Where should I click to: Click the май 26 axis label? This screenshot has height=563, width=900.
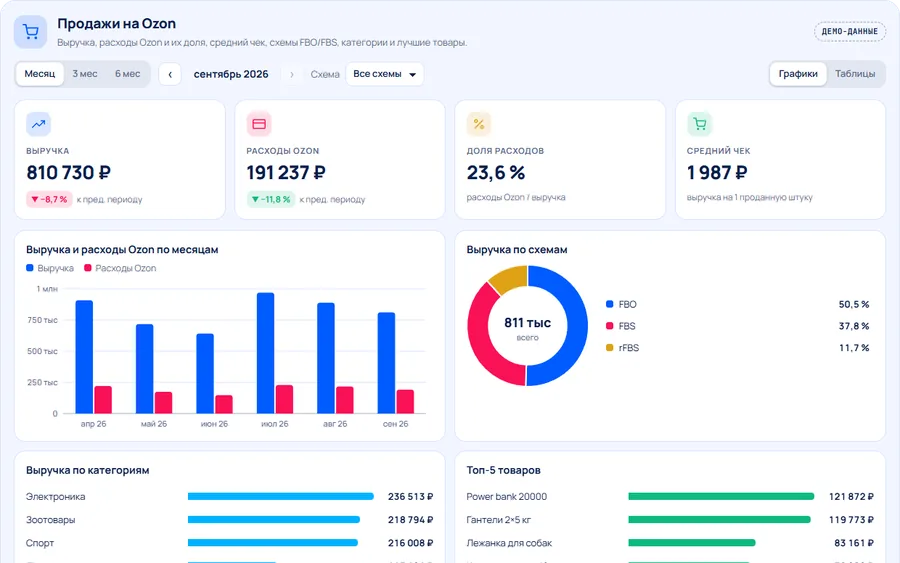(154, 424)
